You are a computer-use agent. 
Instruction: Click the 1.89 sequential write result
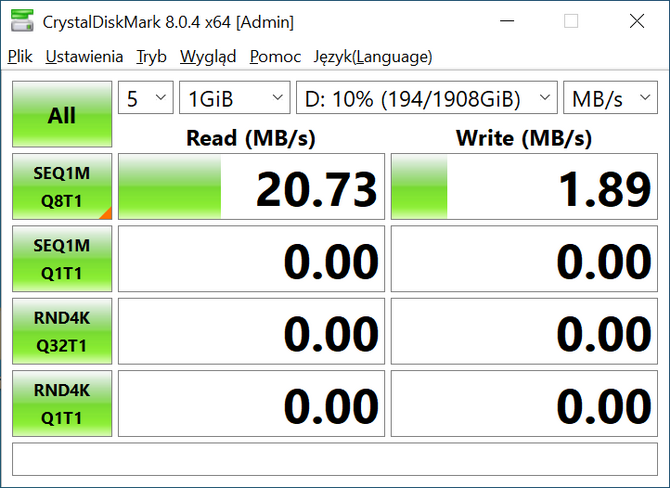click(524, 186)
